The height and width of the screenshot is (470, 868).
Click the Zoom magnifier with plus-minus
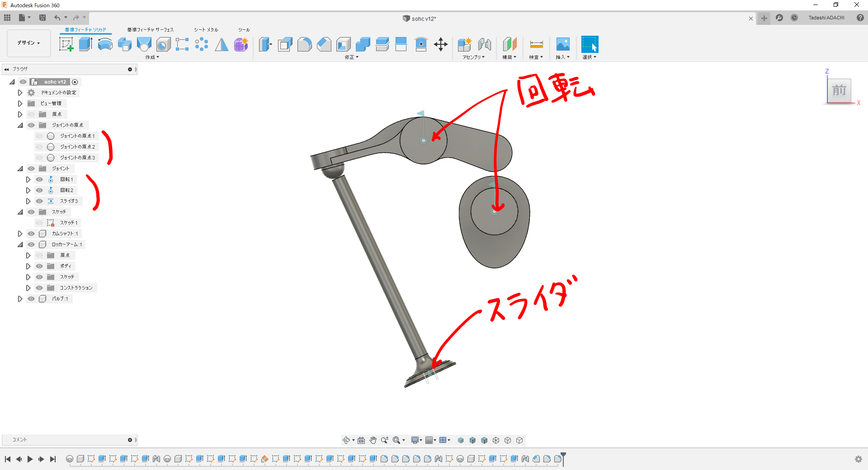[385, 440]
